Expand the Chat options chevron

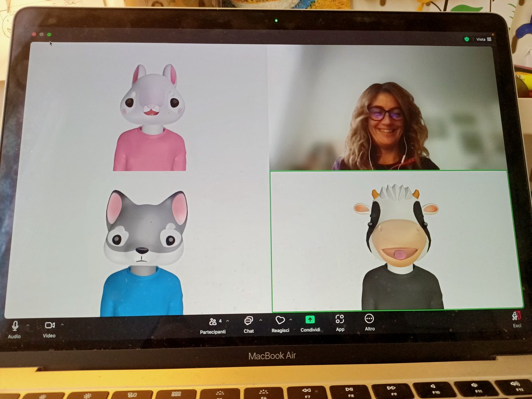point(261,320)
